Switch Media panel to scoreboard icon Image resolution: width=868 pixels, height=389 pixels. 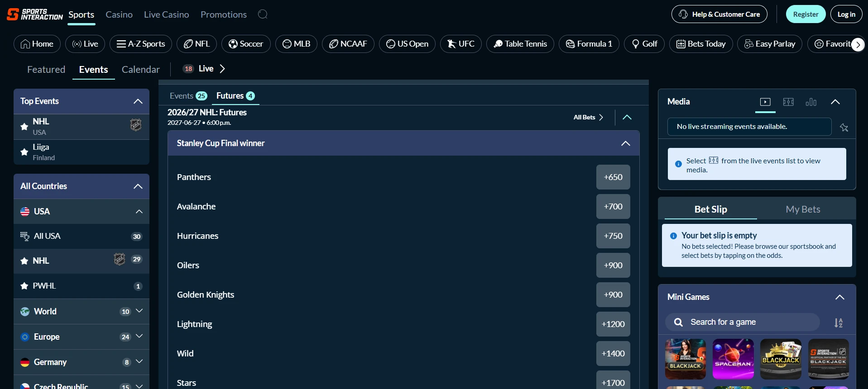pyautogui.click(x=788, y=102)
